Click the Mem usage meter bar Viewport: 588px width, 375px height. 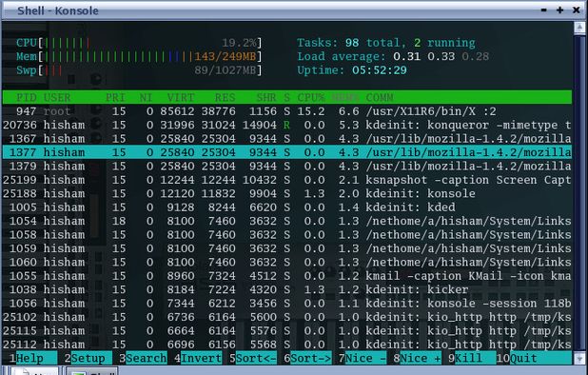139,56
